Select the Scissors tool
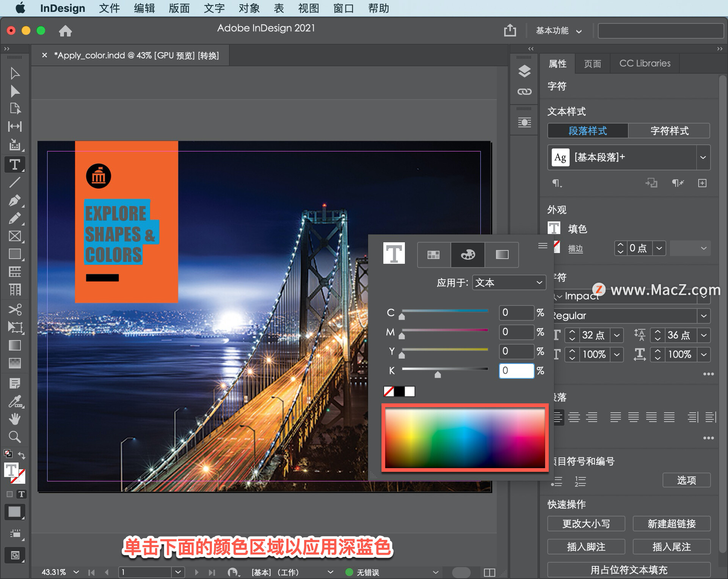728x579 pixels. point(15,309)
